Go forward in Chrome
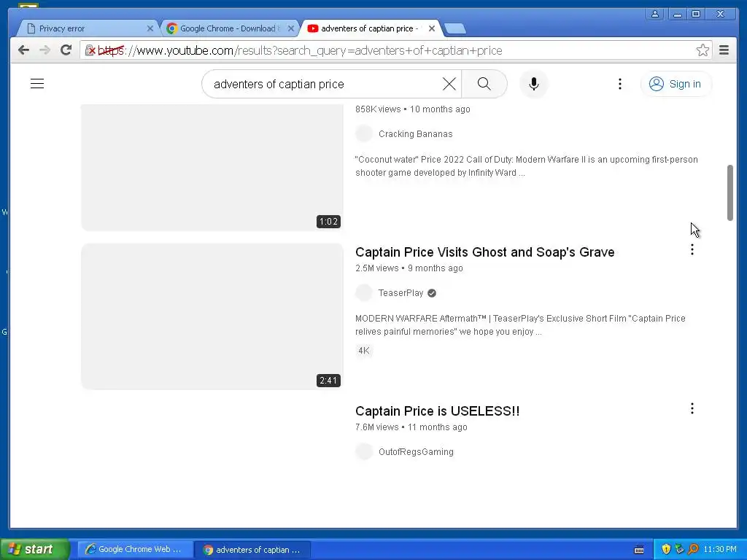The width and height of the screenshot is (747, 560). pyautogui.click(x=44, y=50)
